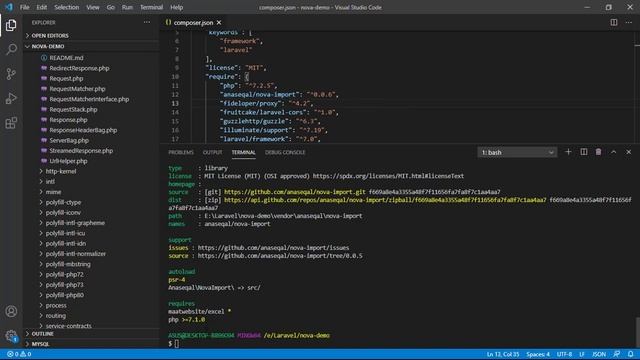Open the View menu
The width and height of the screenshot is (640, 360).
coord(93,7)
